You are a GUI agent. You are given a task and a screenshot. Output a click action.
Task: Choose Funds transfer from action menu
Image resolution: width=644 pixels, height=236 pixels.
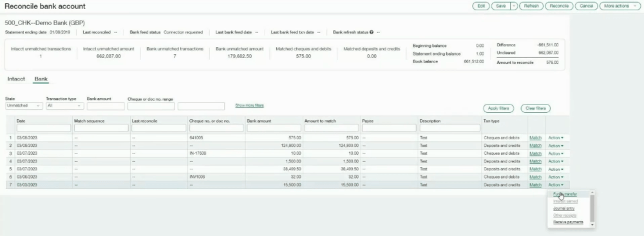pyautogui.click(x=565, y=194)
